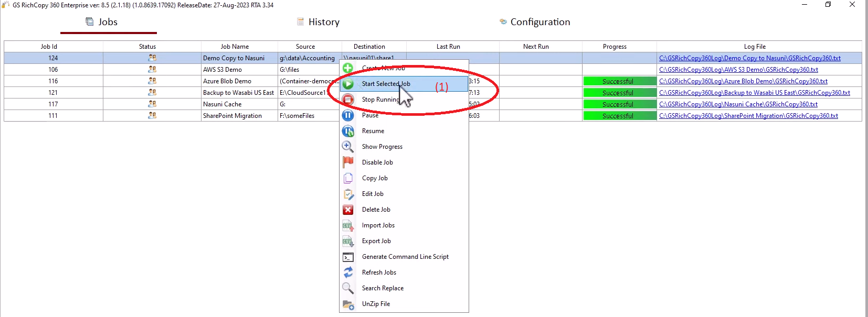Click the UnZip File folder icon
The image size is (868, 317).
click(348, 304)
